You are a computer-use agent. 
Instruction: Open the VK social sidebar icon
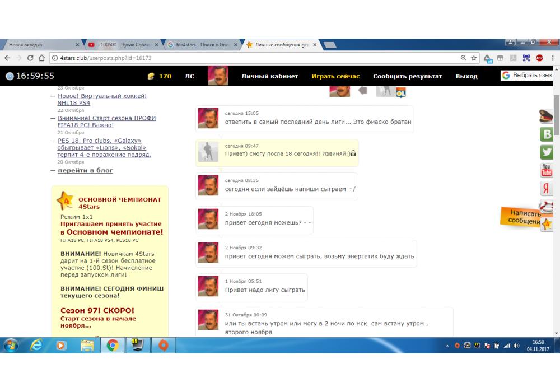pyautogui.click(x=547, y=134)
